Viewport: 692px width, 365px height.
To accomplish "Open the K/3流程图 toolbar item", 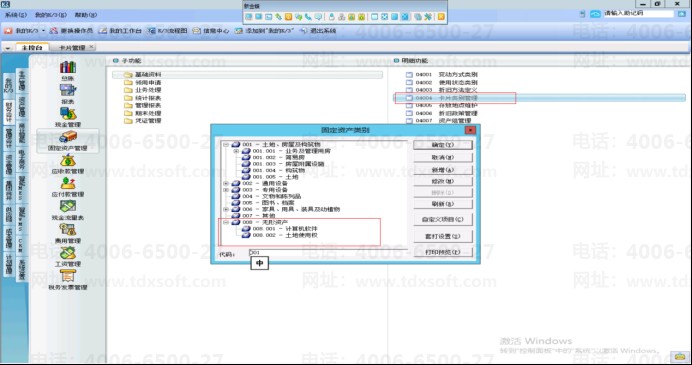I will (168, 31).
